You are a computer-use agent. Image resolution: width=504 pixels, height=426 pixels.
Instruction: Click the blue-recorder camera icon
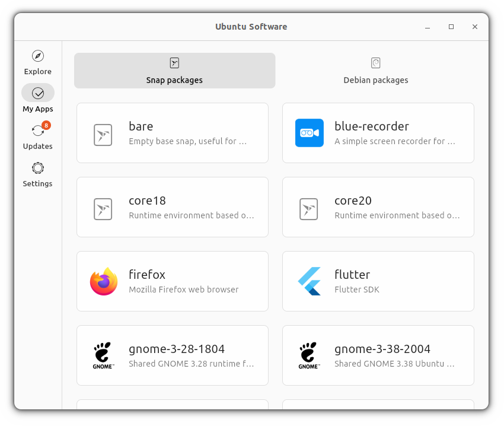(309, 133)
